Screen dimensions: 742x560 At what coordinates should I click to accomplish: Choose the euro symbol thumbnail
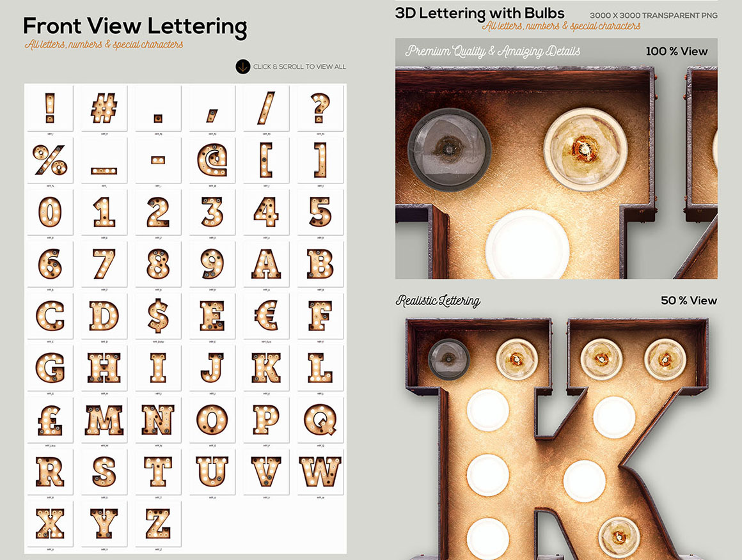[x=266, y=315]
